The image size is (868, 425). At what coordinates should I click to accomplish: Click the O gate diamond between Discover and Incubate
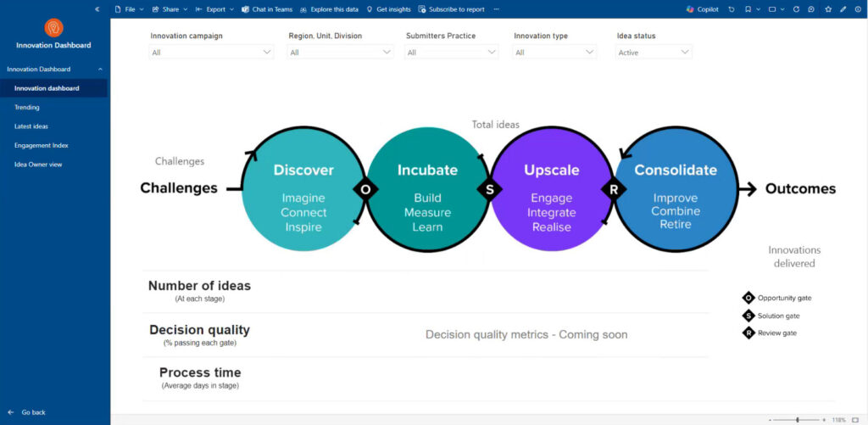[365, 189]
